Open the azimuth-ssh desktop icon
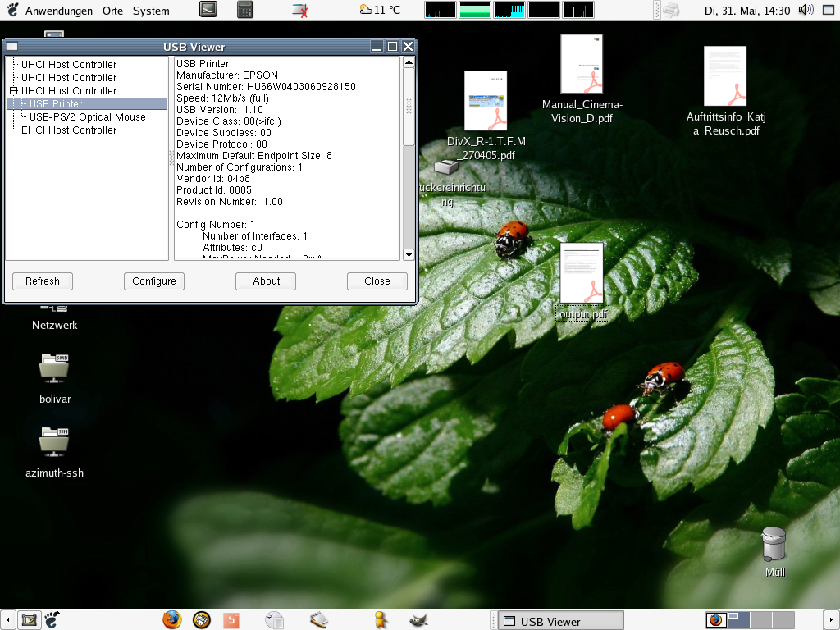The height and width of the screenshot is (630, 840). (x=54, y=442)
